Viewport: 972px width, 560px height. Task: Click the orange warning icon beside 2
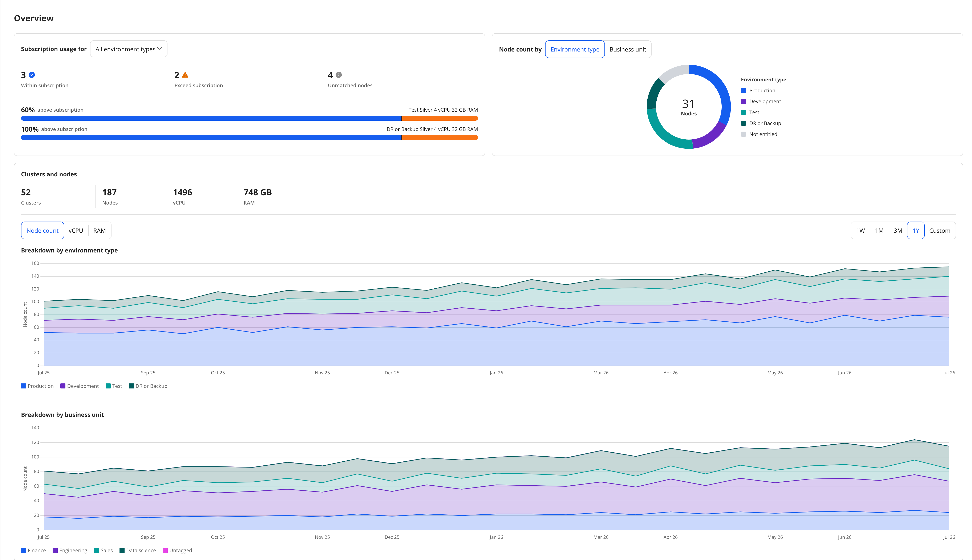(185, 75)
